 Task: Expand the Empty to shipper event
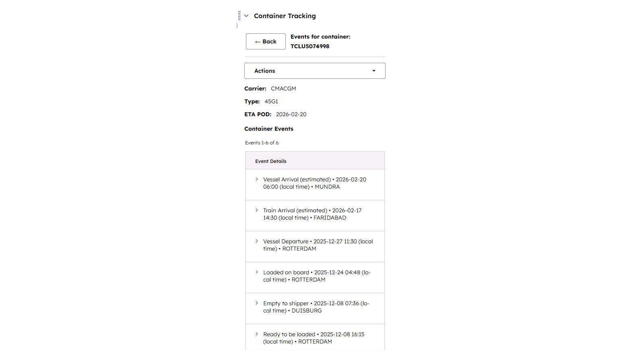[x=257, y=303]
